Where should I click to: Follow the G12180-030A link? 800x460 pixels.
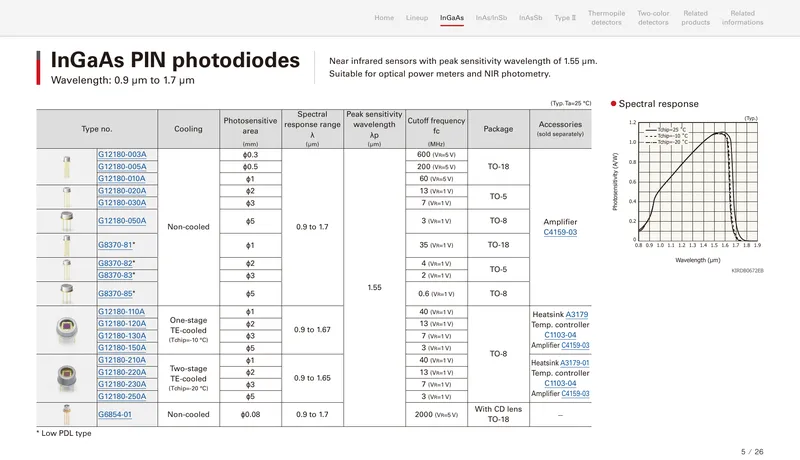pos(122,202)
